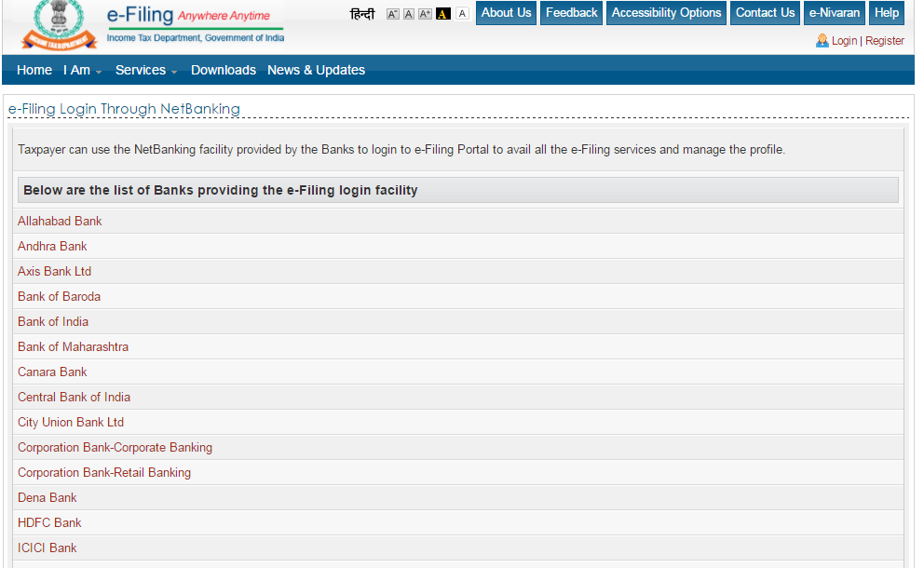The image size is (924, 568).
Task: Open the Register link
Action: coord(885,41)
